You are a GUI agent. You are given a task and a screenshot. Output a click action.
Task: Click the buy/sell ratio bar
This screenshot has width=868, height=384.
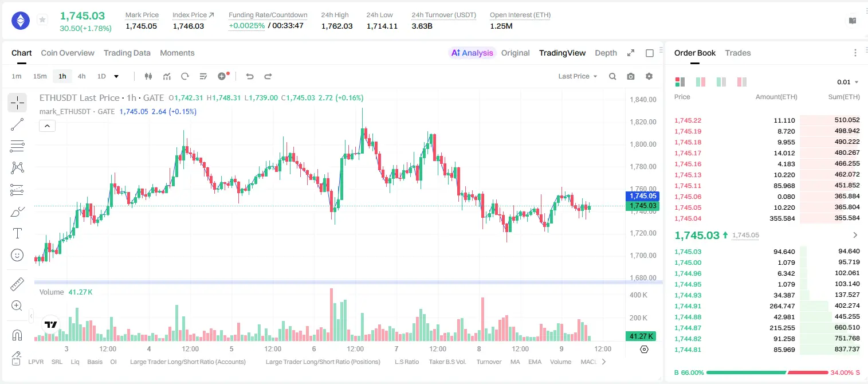[767, 373]
